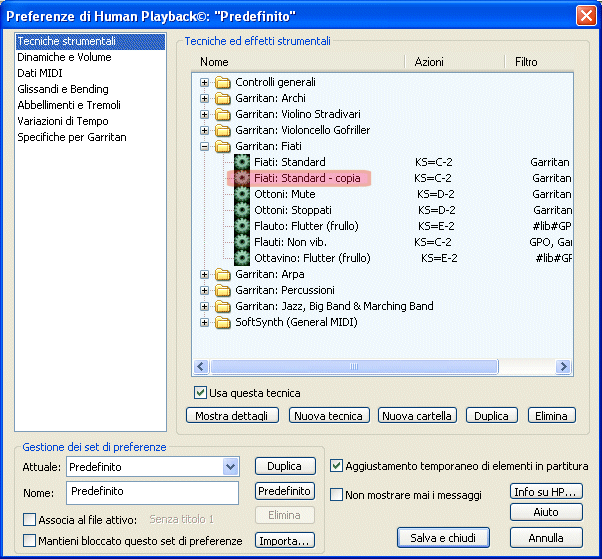Click the gear icon for Ottoni: Stoppati
This screenshot has height=559, width=602.
[241, 210]
